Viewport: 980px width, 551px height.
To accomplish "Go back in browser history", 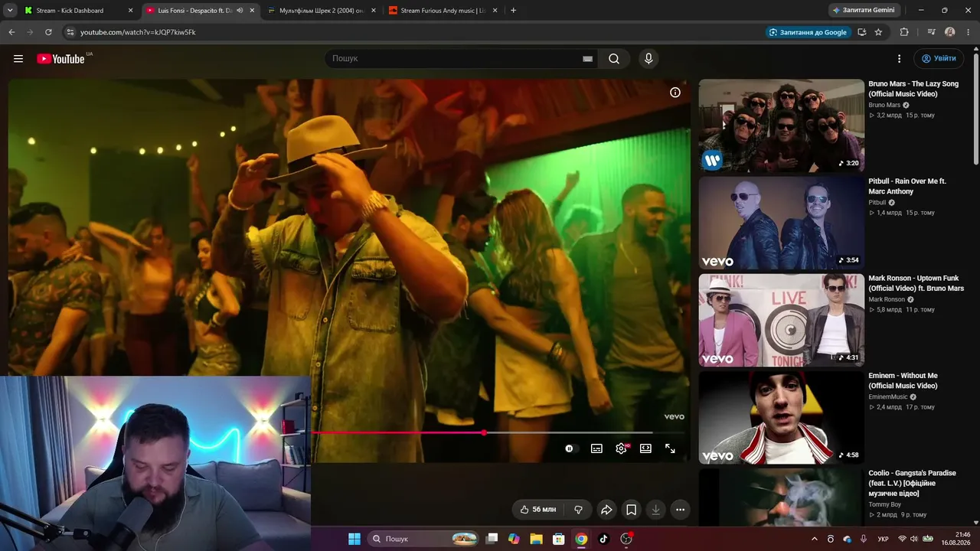I will point(11,32).
